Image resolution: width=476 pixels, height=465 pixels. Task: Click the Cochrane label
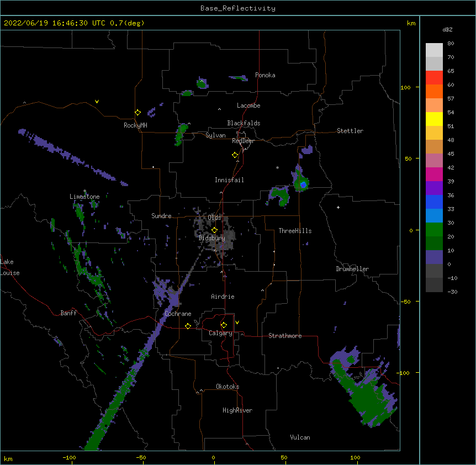[x=178, y=314]
